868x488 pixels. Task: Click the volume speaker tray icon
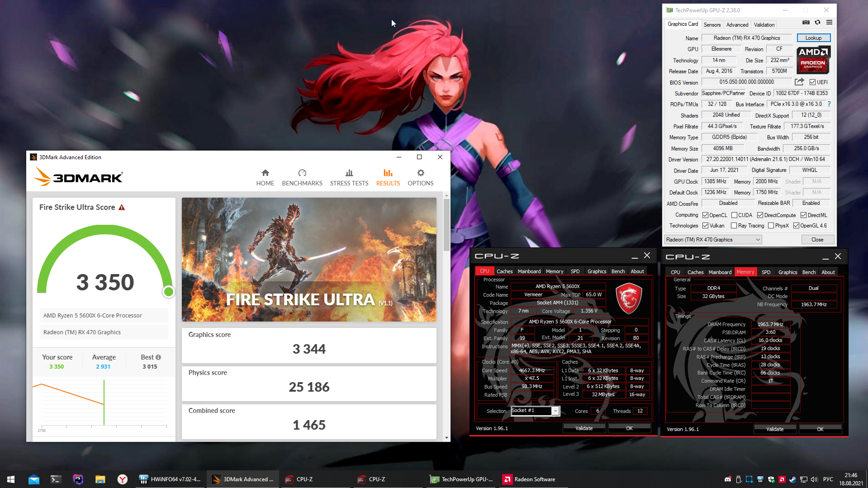(814, 479)
